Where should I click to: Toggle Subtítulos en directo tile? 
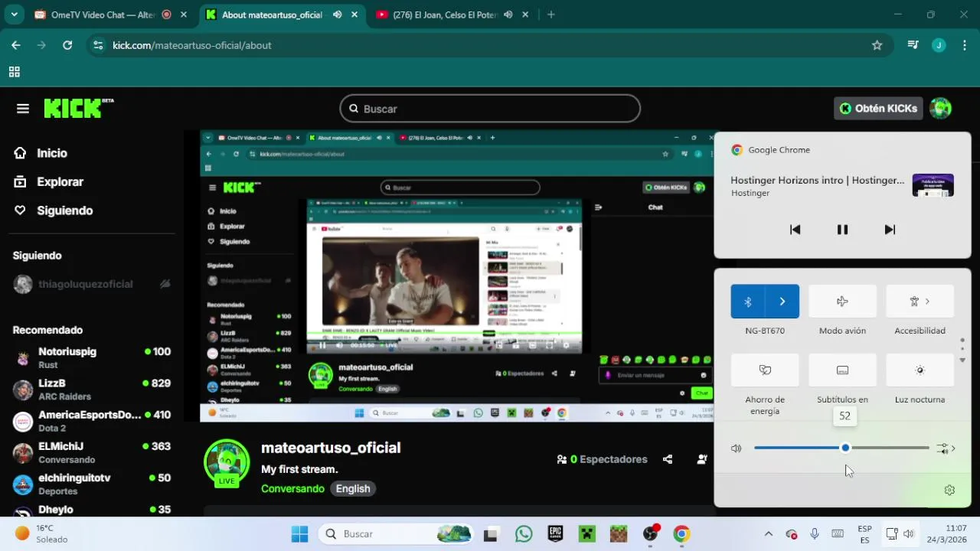(x=842, y=370)
